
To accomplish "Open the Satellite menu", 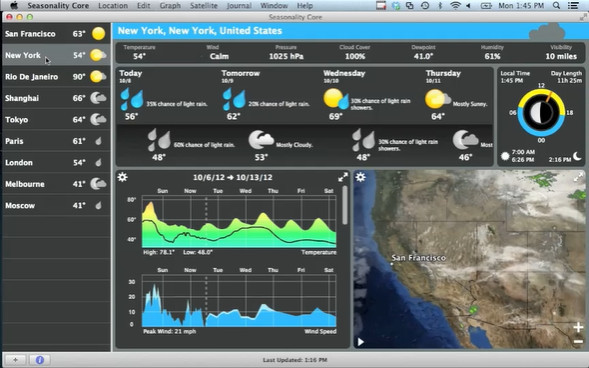I will (204, 6).
